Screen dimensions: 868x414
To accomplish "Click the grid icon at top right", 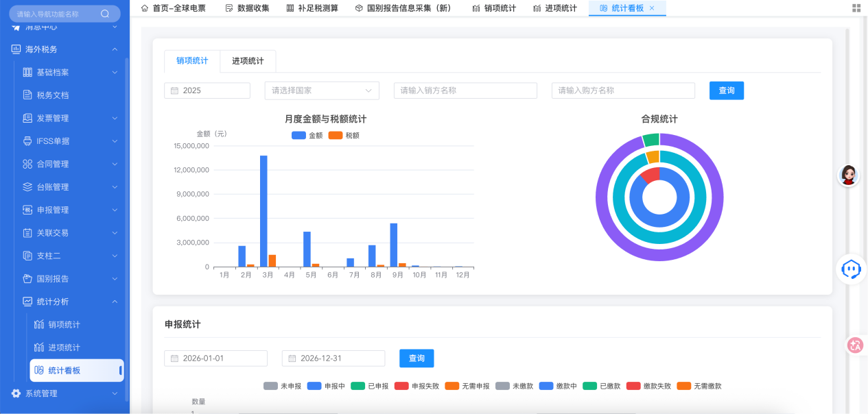I will pyautogui.click(x=856, y=8).
